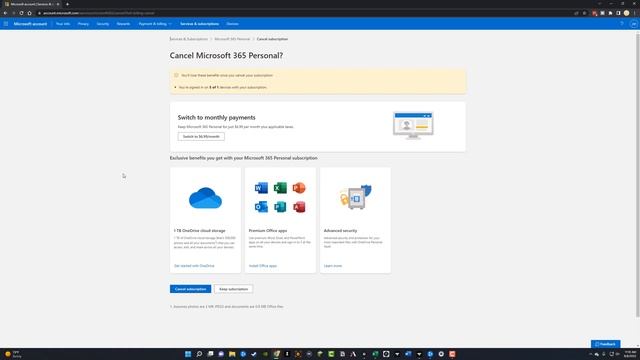This screenshot has height=360, width=640.
Task: Click the Microsoft account logo link
Action: 30,24
